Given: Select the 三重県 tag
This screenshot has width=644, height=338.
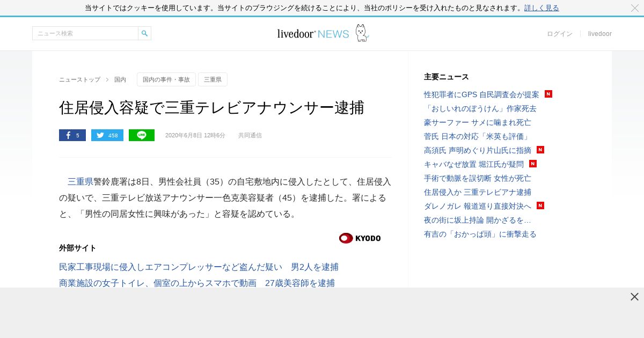Looking at the screenshot, I should click(213, 79).
